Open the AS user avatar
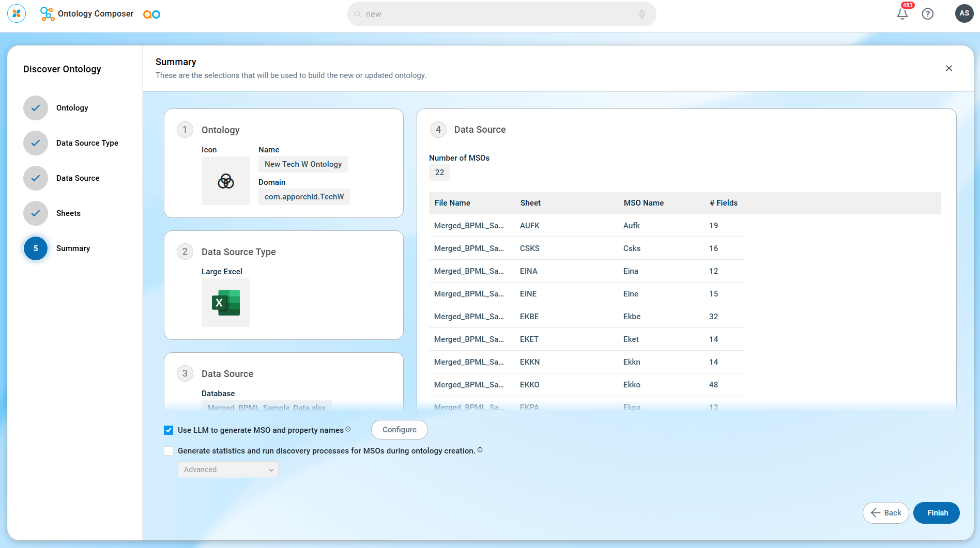Viewport: 980px width, 548px height. click(964, 13)
